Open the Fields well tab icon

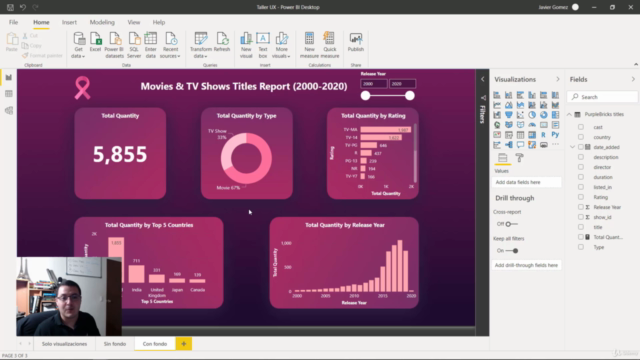pos(502,158)
